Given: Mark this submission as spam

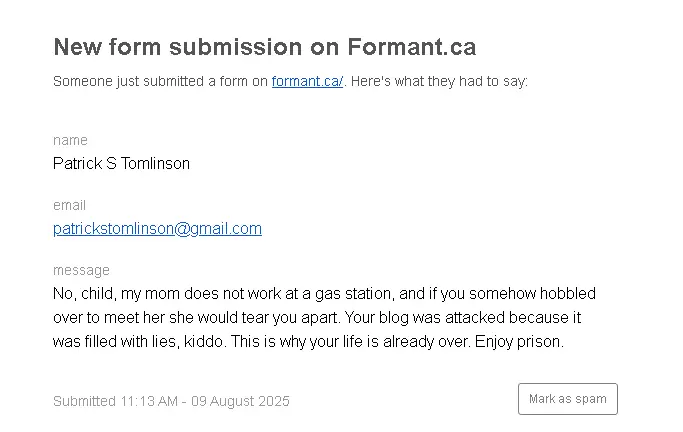Looking at the screenshot, I should point(568,399).
